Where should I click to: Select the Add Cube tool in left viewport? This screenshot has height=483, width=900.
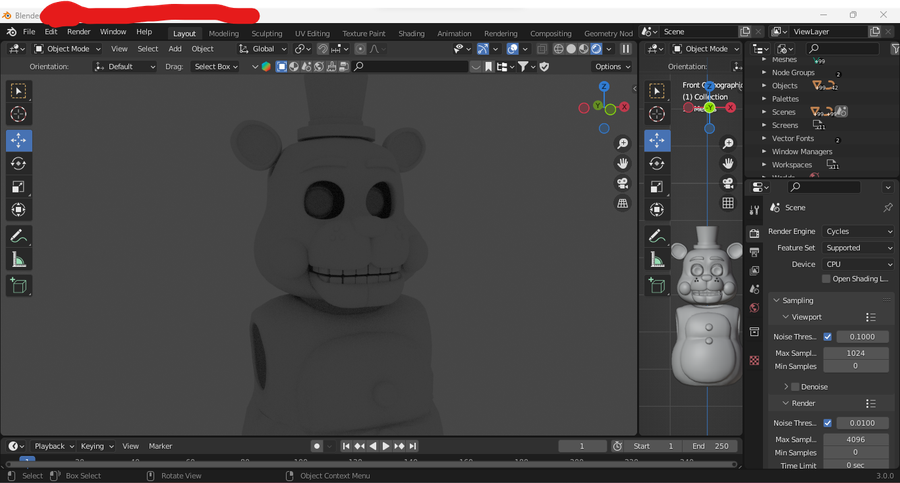coord(18,285)
